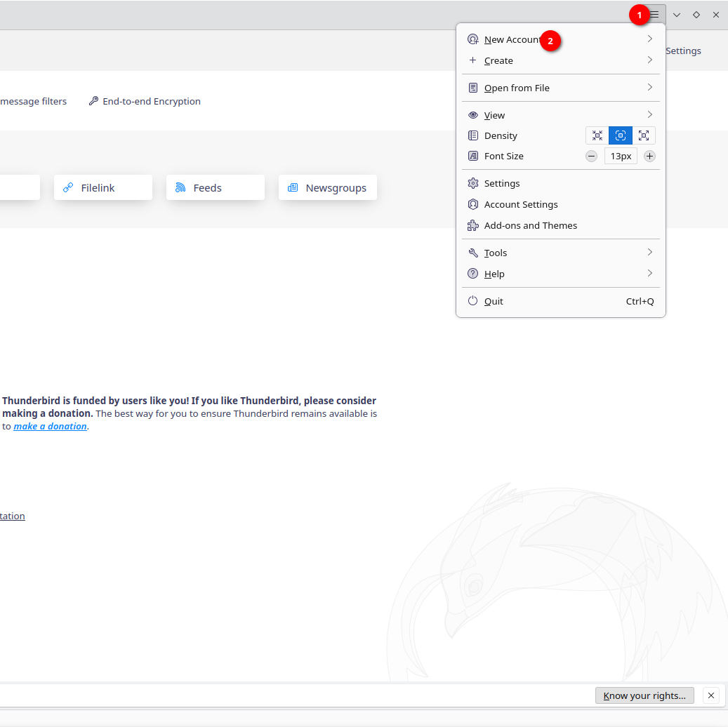This screenshot has width=728, height=727.
Task: Select relaxed touch density option
Action: coord(644,135)
